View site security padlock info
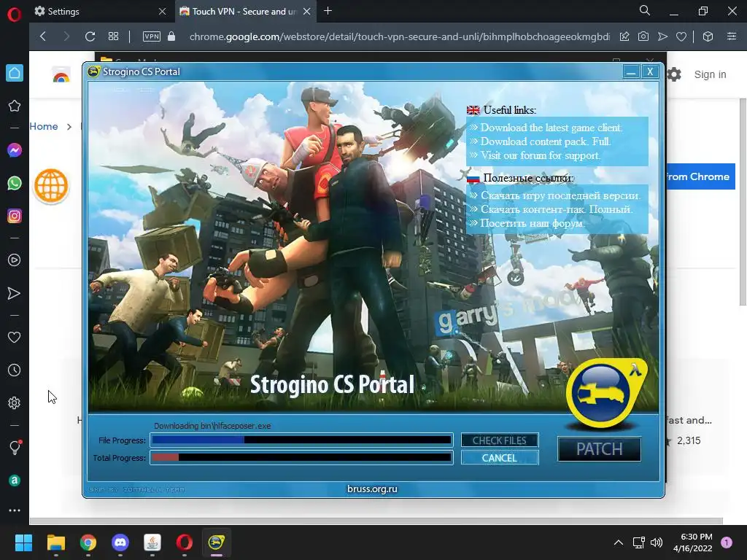Screen dimensions: 747x560 tap(171, 36)
